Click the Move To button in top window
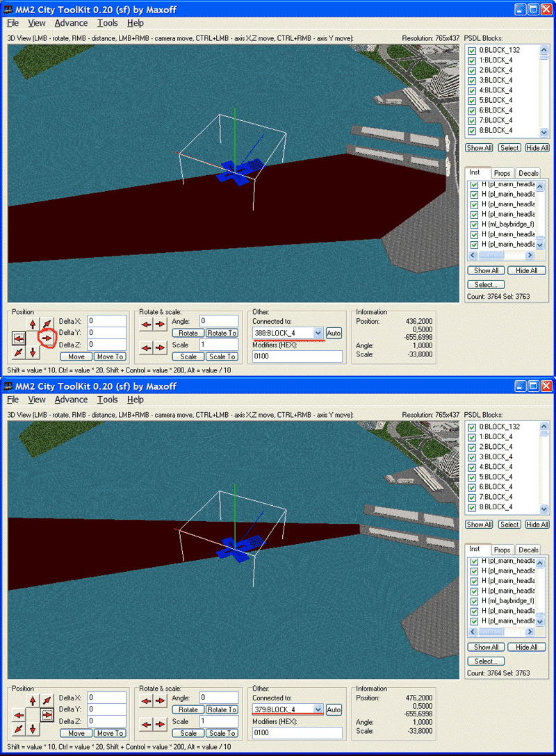The height and width of the screenshot is (756, 556). pos(109,356)
